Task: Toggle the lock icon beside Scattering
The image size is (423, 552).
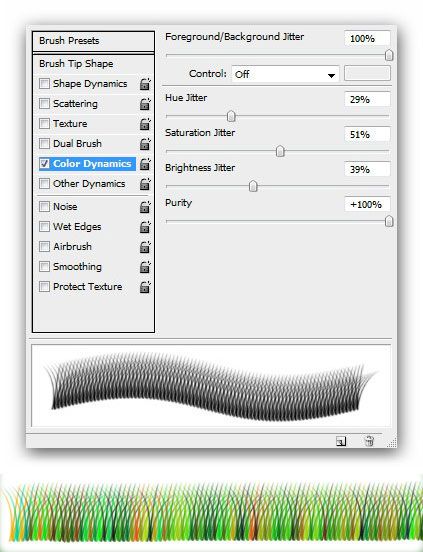Action: [x=145, y=104]
